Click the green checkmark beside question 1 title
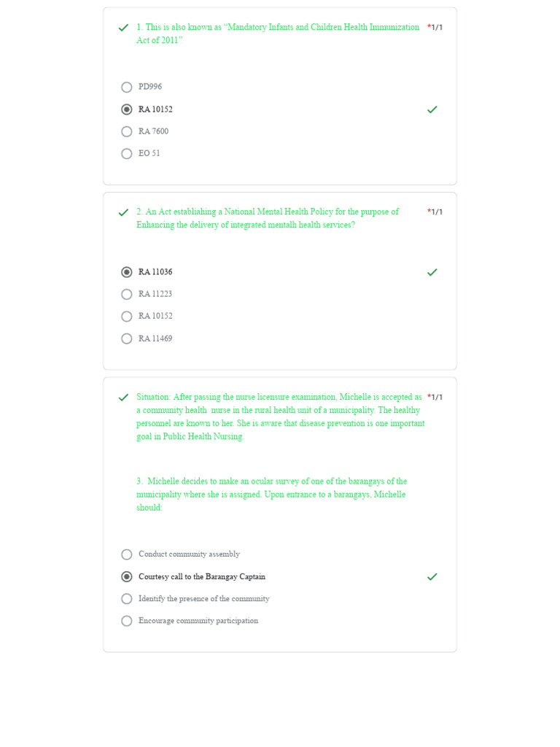Screen dimensions: 560x747 (x=123, y=28)
